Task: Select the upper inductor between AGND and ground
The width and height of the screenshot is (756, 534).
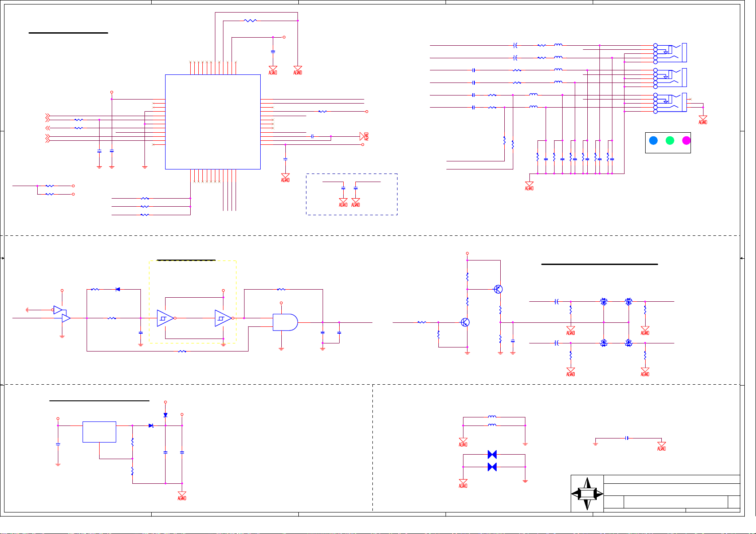Action: (492, 417)
